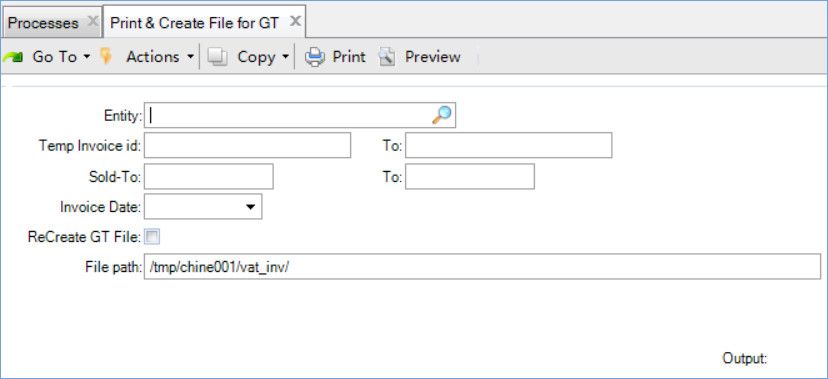This screenshot has width=828, height=379.
Task: Expand the Copy dropdown arrow
Action: click(x=285, y=57)
